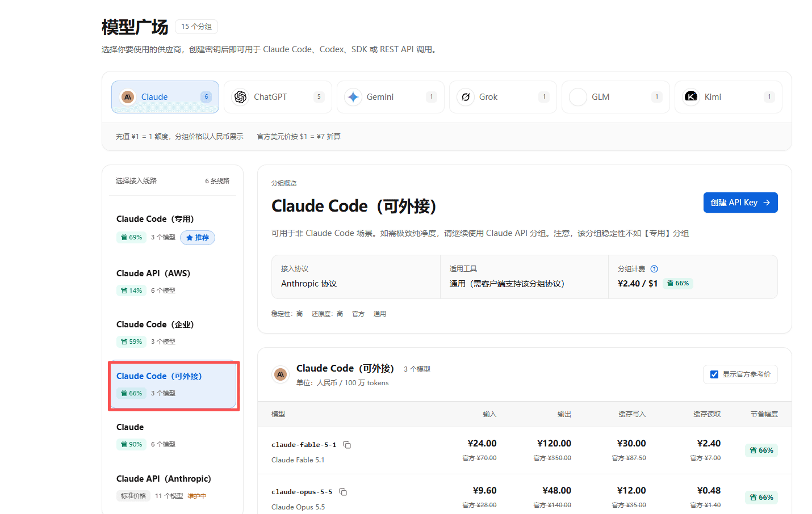Screen dimensions: 812x514
Task: Click the Anthropic icon beside model table title
Action: click(281, 374)
